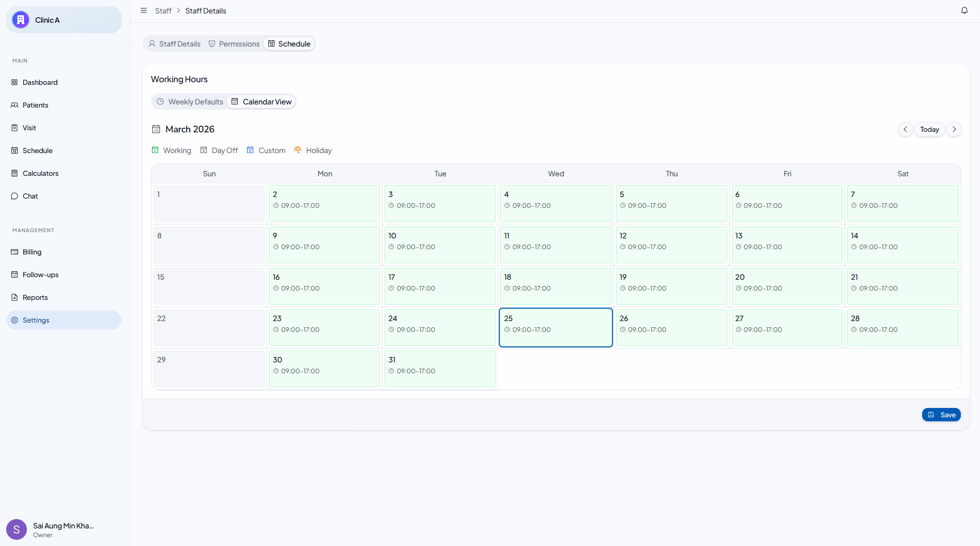Select Monday March 2 cell

tap(325, 203)
